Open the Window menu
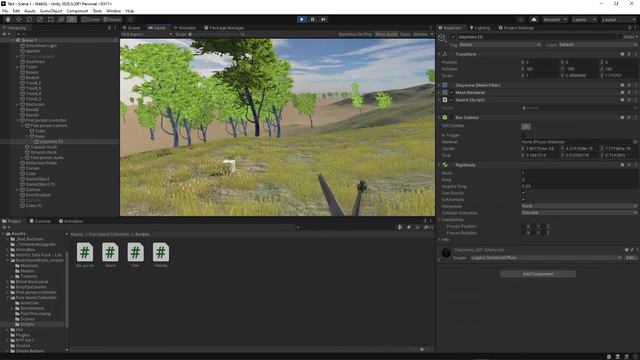 coord(113,11)
